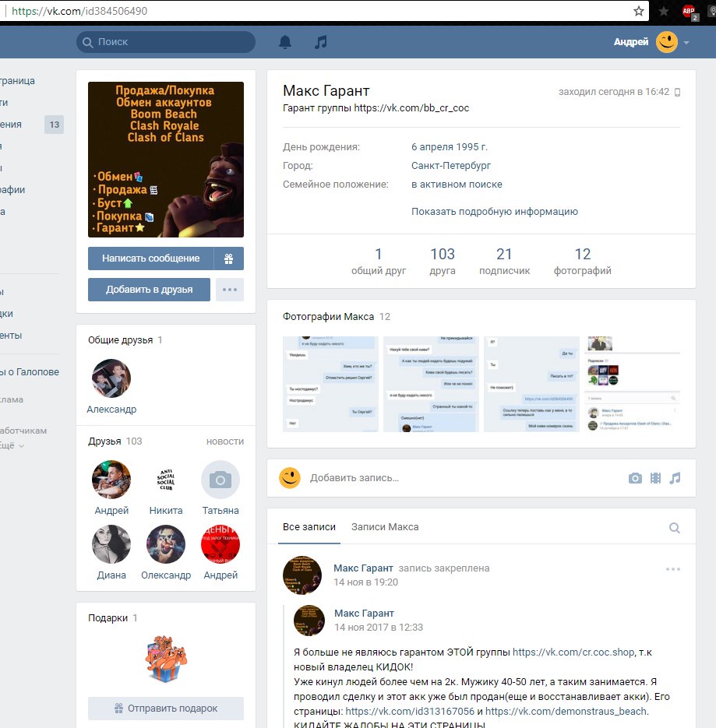The width and height of the screenshot is (716, 728).
Task: Click the Отправить подарок button
Action: (166, 709)
